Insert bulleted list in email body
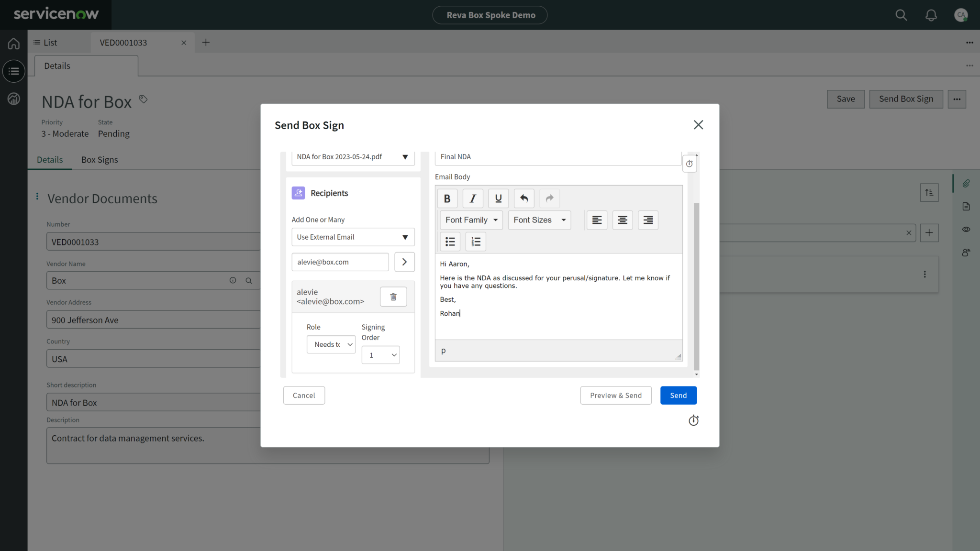980x551 pixels. tap(450, 242)
